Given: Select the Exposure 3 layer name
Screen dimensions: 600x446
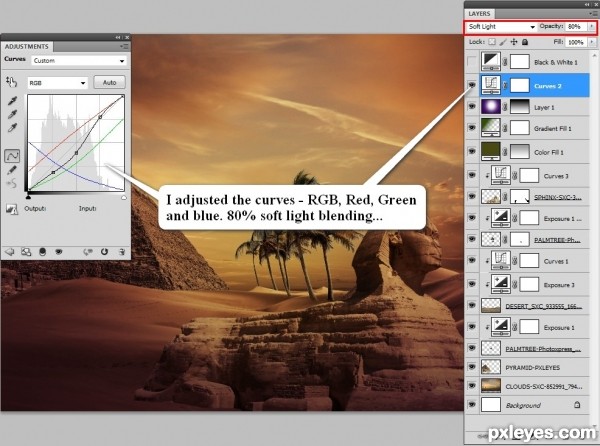Looking at the screenshot, I should coord(559,285).
